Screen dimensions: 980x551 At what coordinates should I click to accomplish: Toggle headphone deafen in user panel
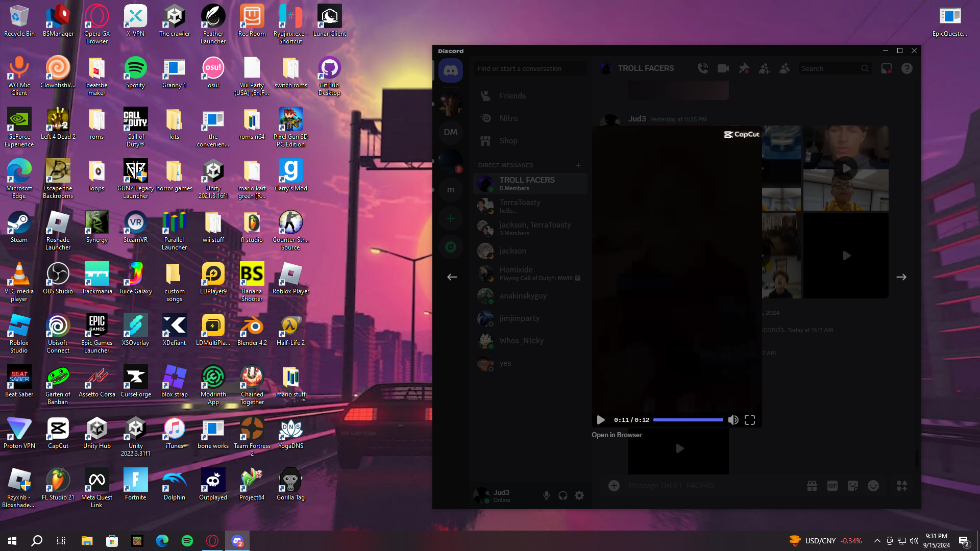(x=563, y=495)
